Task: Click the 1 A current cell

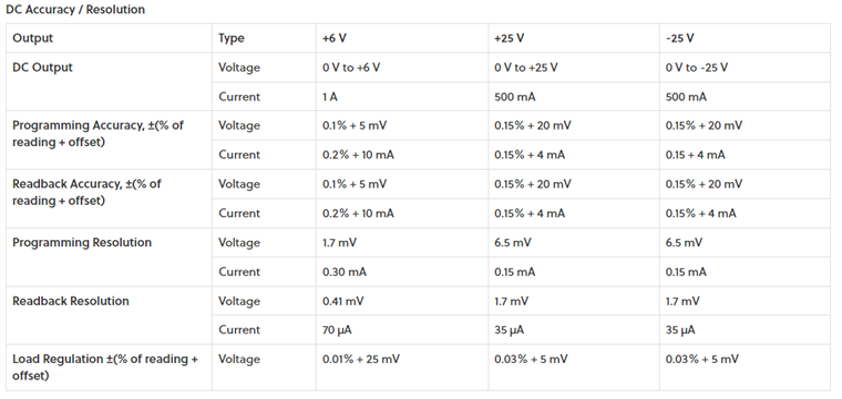Action: pyautogui.click(x=330, y=97)
